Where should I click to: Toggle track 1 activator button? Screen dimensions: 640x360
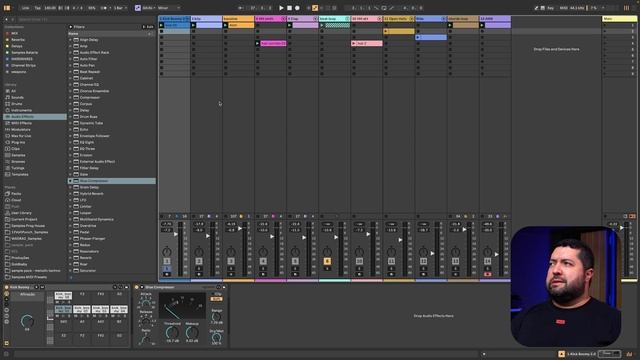167,261
